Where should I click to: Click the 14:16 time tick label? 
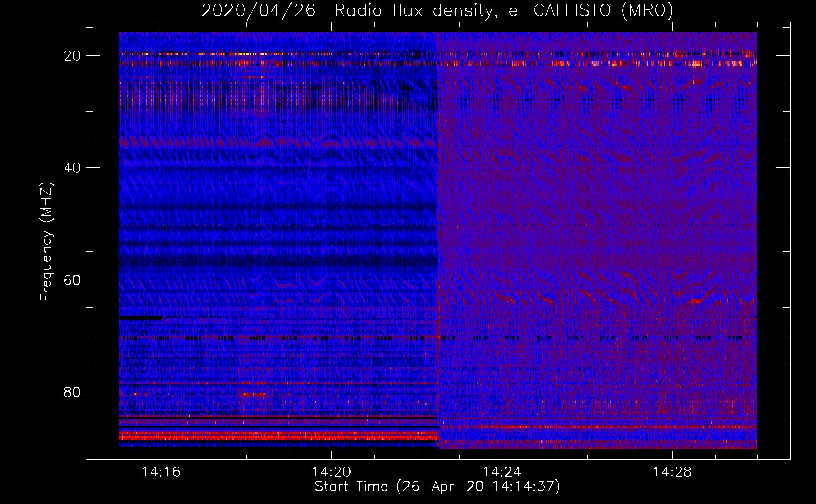[x=161, y=472]
